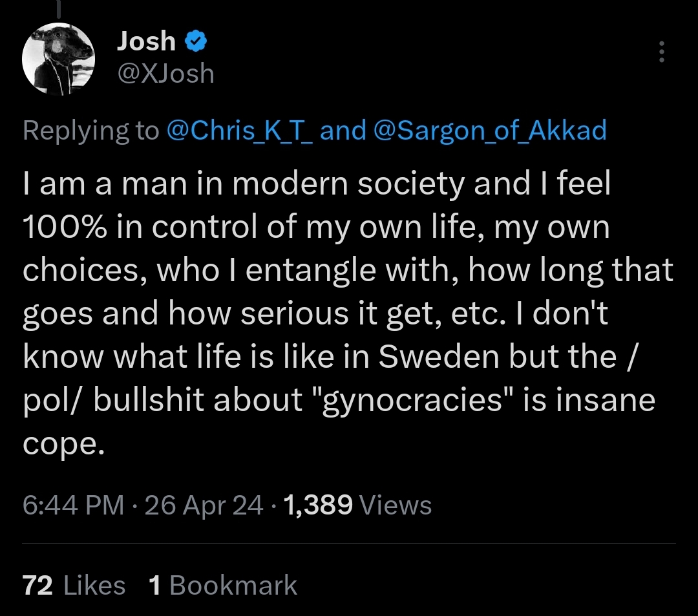Click the "Replying to" label text
Screen dimensions: 698x616
coord(90,131)
